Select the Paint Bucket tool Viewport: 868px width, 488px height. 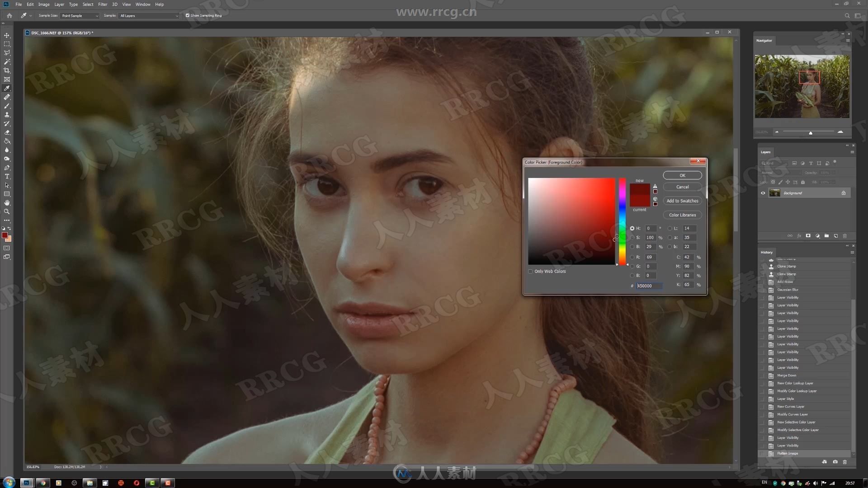tap(7, 141)
